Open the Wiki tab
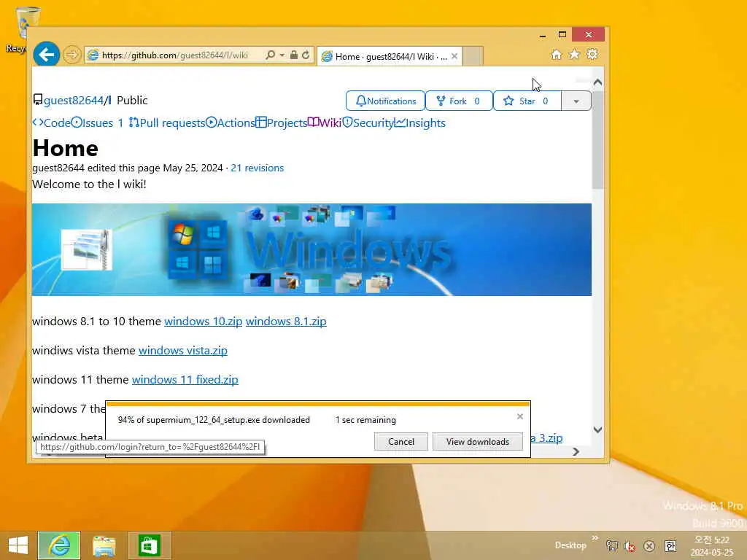 point(325,122)
